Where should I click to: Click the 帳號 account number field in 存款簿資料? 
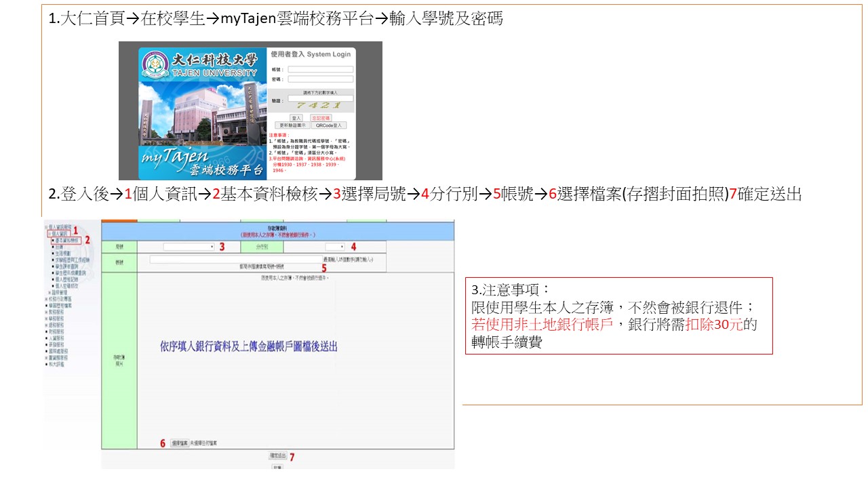pyautogui.click(x=235, y=259)
